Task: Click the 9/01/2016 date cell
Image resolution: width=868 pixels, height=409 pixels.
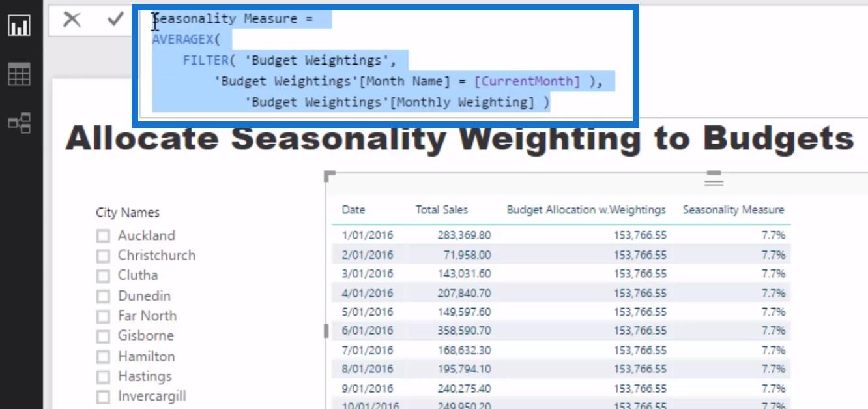Action: [x=368, y=388]
